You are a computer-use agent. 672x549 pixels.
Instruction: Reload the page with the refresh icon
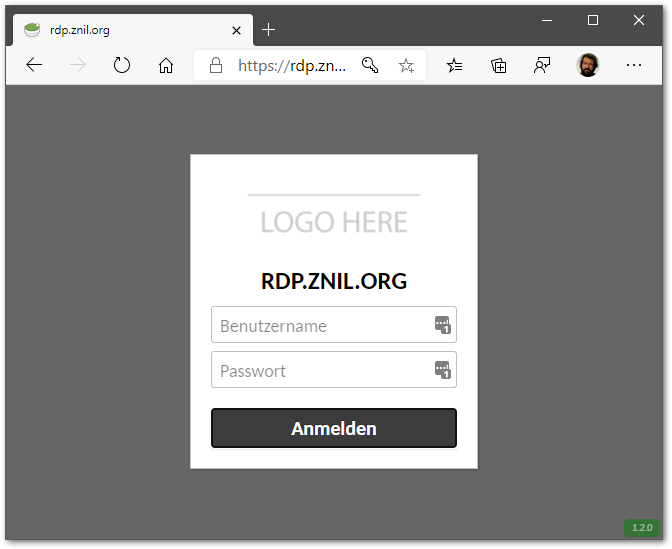pos(122,66)
